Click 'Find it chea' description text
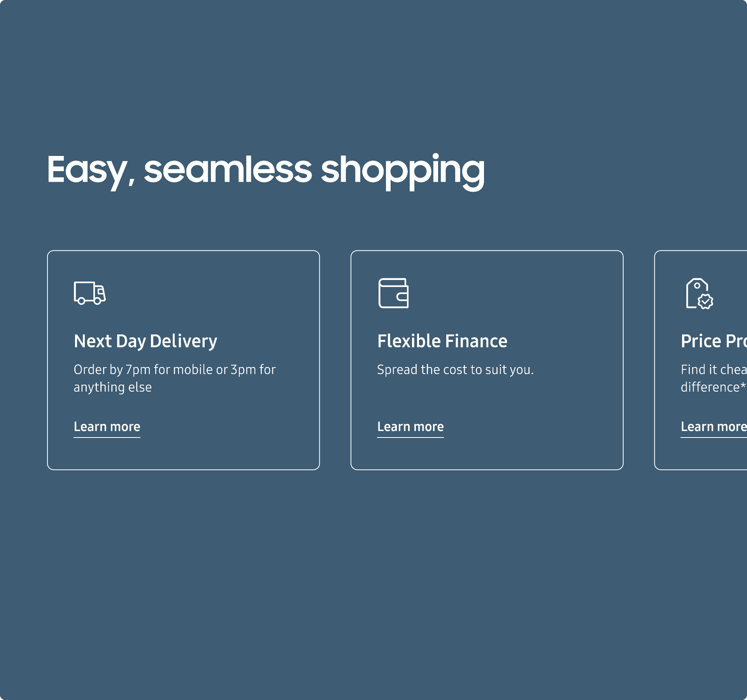This screenshot has width=747, height=700. [x=714, y=378]
